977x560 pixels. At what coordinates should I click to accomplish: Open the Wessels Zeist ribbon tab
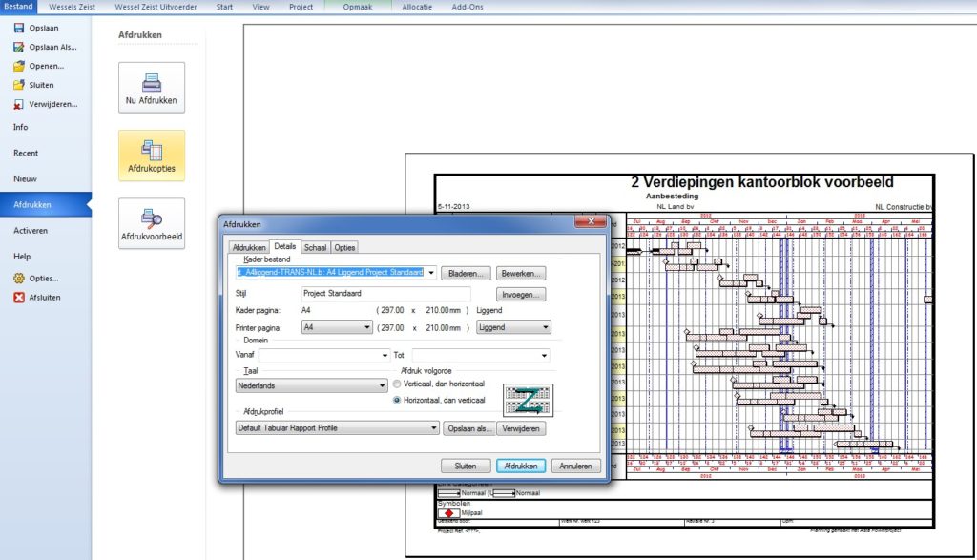[73, 7]
